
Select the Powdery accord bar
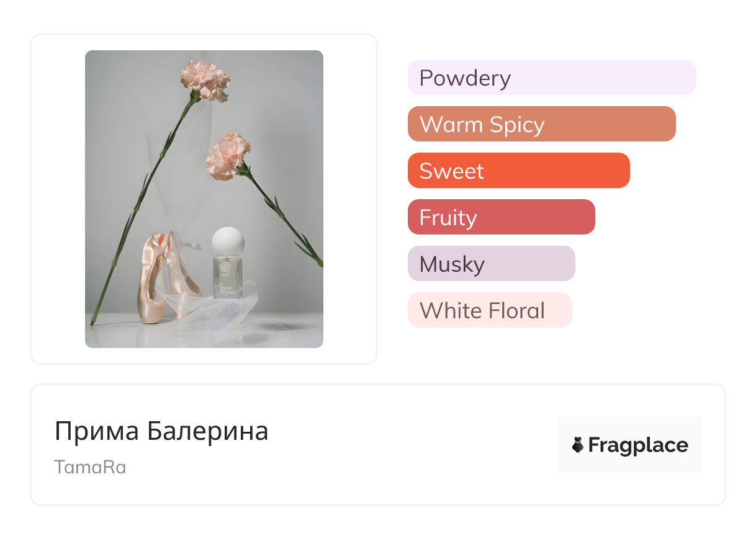coord(551,78)
